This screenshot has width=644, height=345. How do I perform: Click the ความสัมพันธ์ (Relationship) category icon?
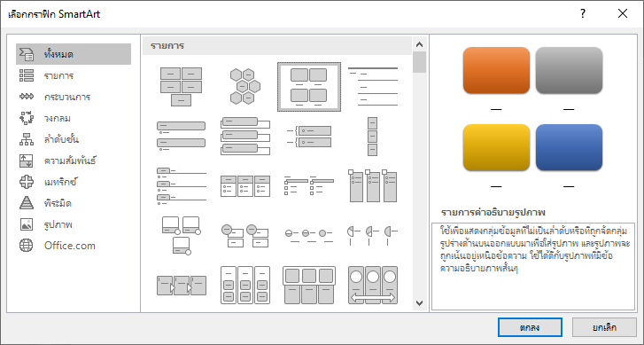(27, 161)
